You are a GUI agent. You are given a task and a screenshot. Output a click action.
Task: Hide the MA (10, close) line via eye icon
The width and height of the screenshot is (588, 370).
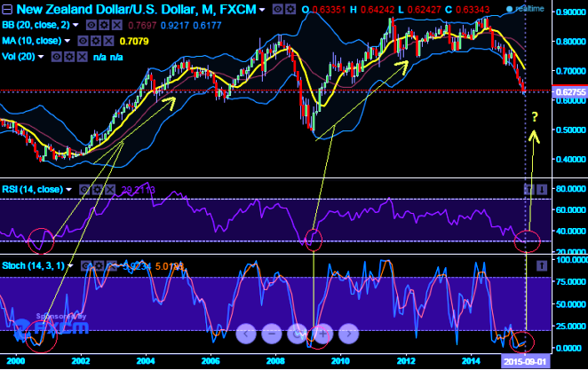(x=83, y=41)
